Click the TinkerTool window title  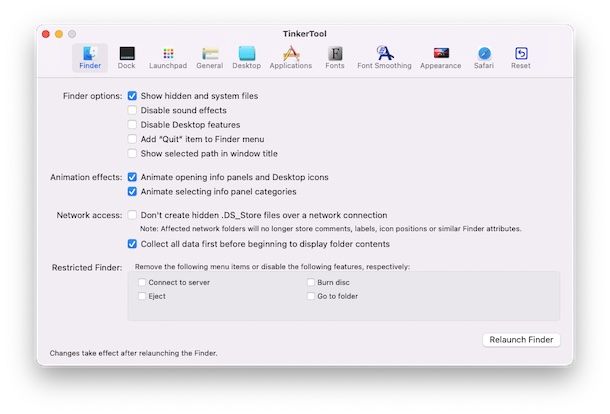305,34
